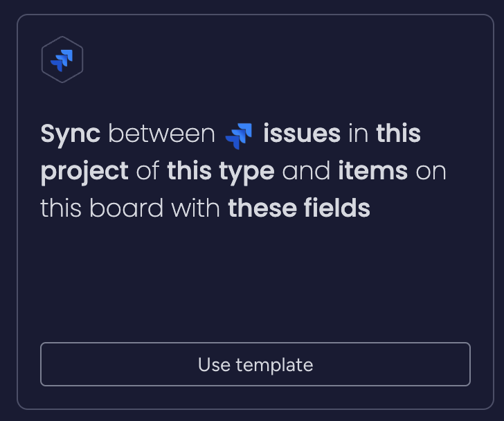Open the these fields mapping selector

tap(299, 208)
